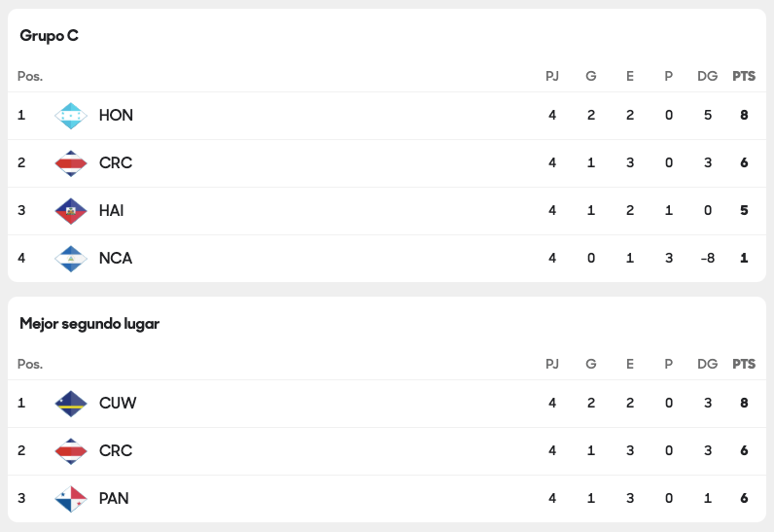Open the HON team link
The width and height of the screenshot is (774, 532).
(x=116, y=115)
